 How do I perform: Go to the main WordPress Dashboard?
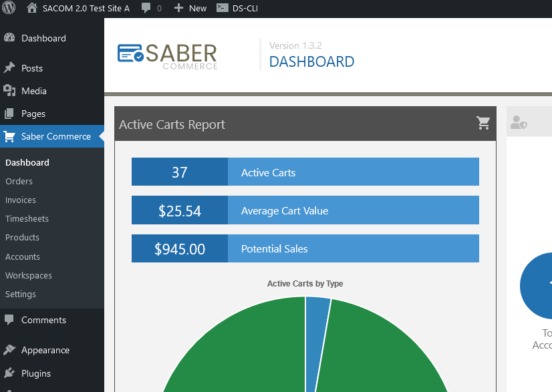(43, 38)
